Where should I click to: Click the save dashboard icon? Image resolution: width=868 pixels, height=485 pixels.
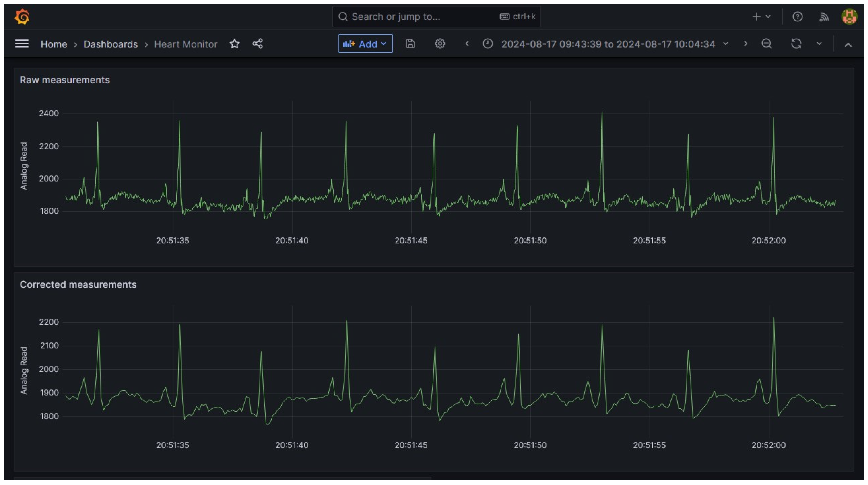click(410, 44)
